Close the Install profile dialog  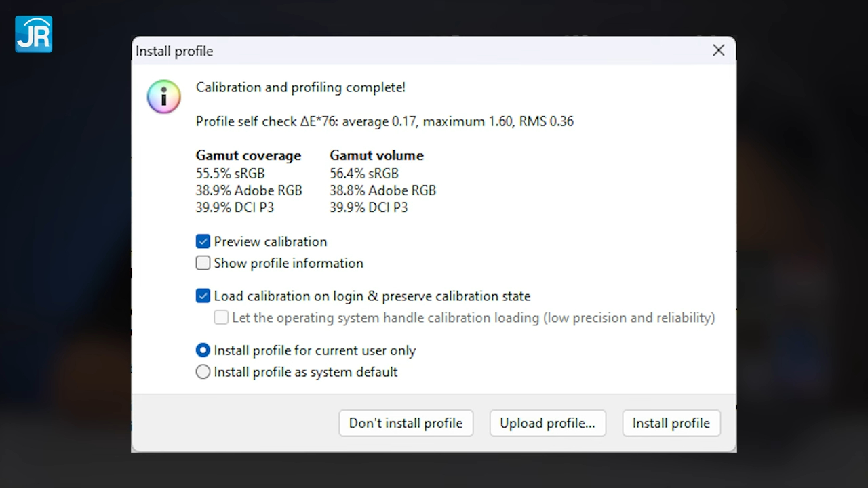(719, 50)
